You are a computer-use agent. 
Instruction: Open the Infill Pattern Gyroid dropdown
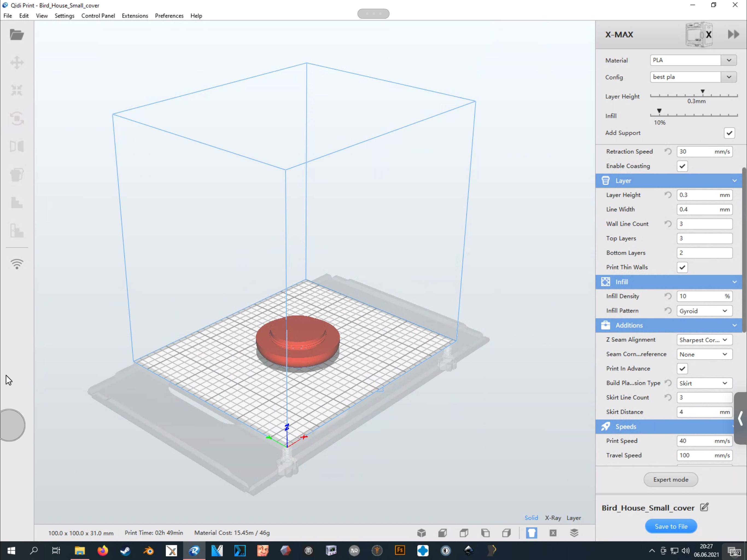coord(704,311)
